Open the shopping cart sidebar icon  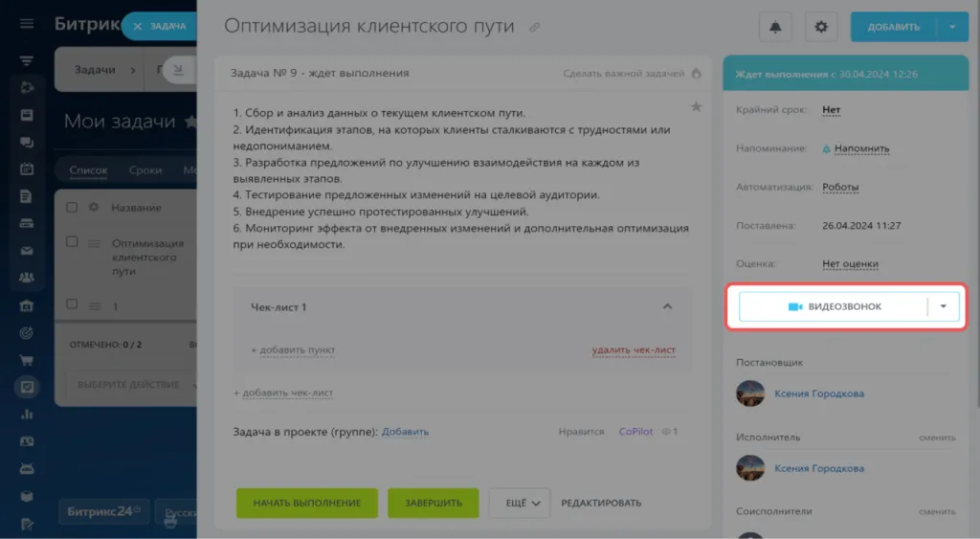pos(26,360)
